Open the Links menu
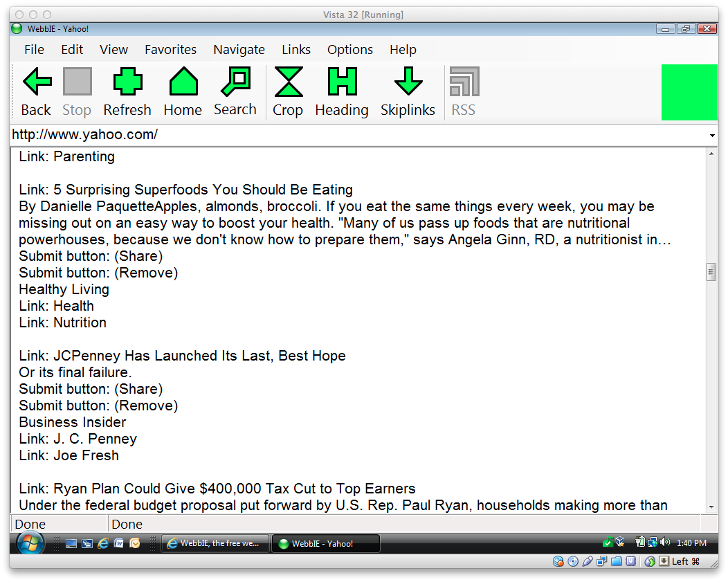The height and width of the screenshot is (582, 728). click(x=296, y=50)
